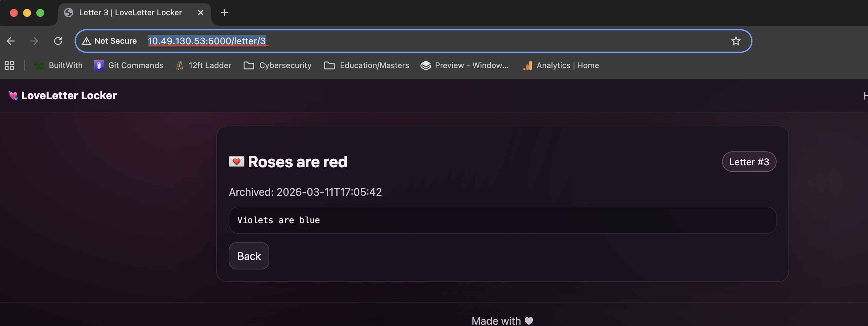Open the Git Commands bookmark

tap(128, 65)
